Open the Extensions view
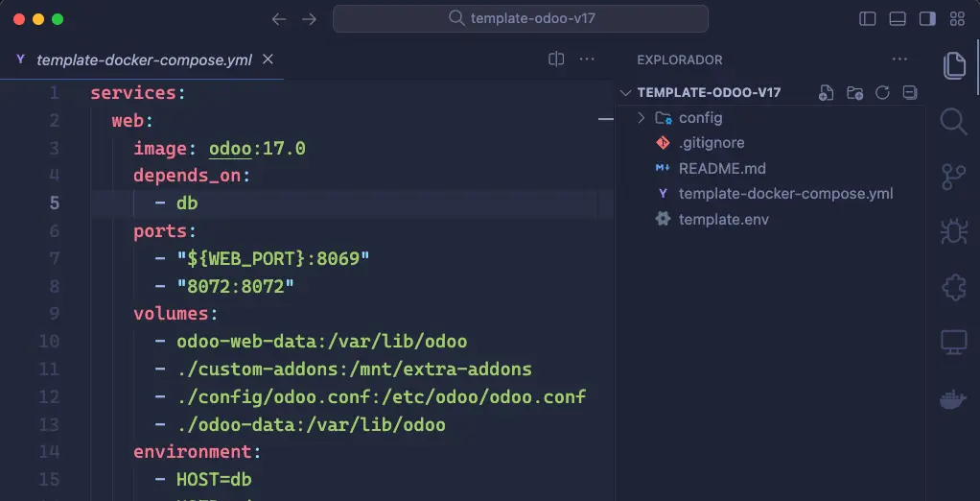The image size is (980, 501). pyautogui.click(x=954, y=288)
